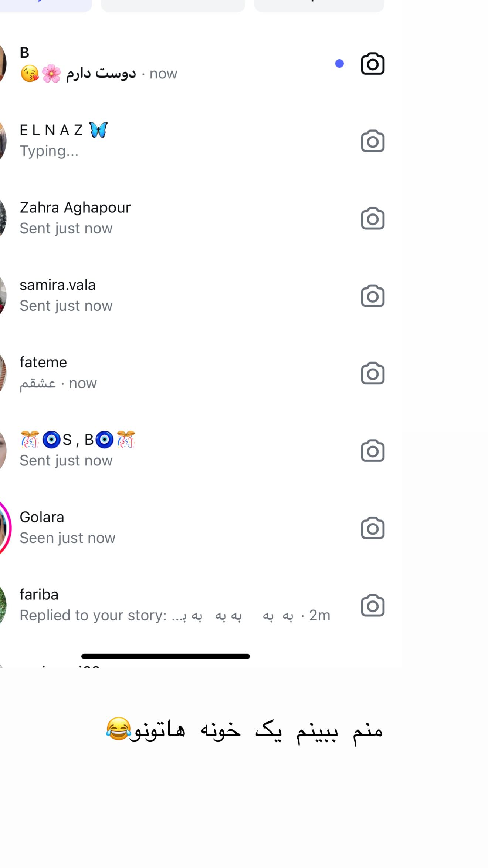Open camera for ELNAZ chat

373,141
